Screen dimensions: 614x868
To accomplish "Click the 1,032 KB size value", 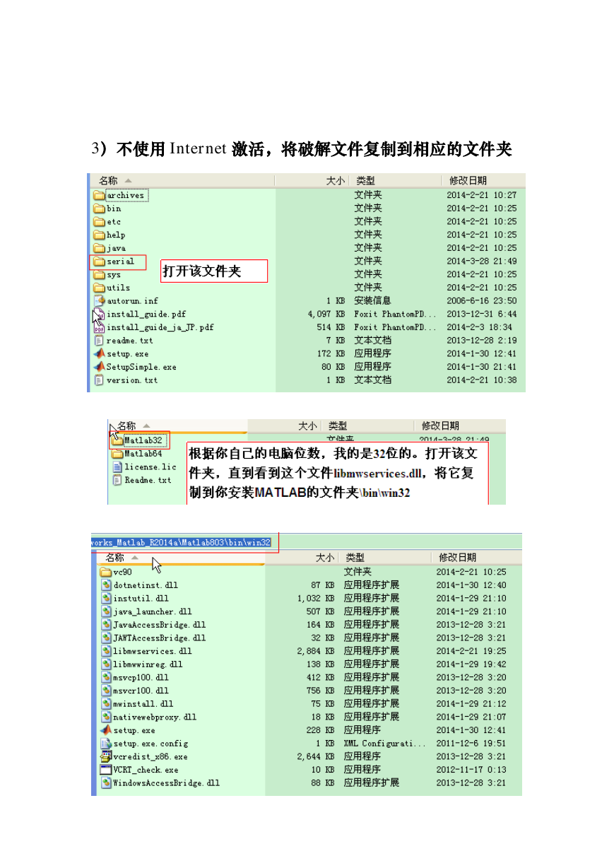I will (316, 599).
